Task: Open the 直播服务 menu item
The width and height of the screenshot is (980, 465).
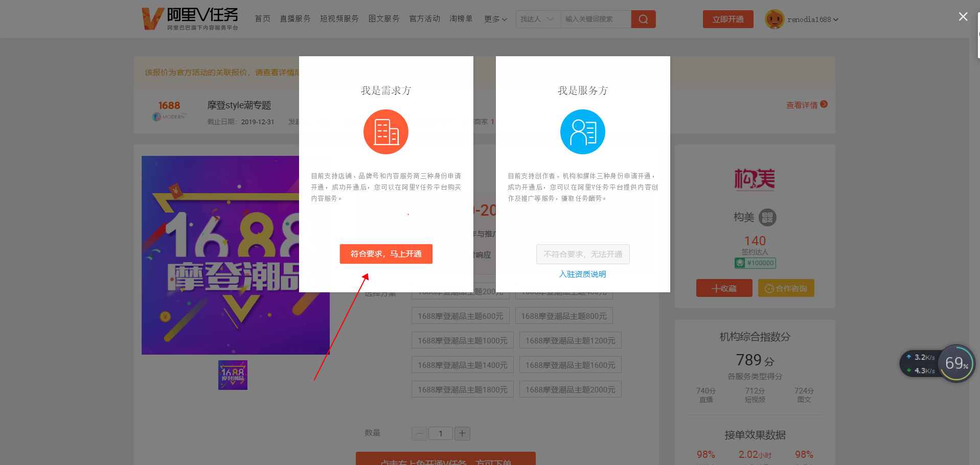Action: [295, 19]
